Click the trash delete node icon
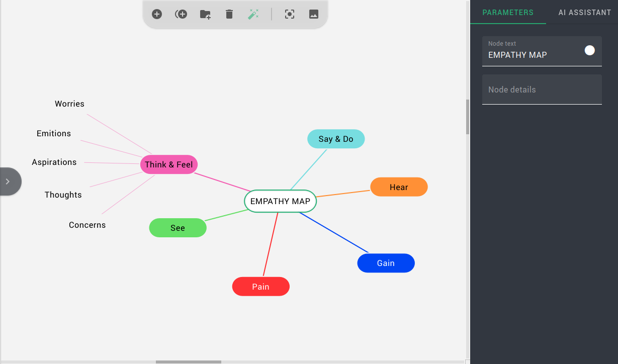The height and width of the screenshot is (364, 618). tap(229, 14)
